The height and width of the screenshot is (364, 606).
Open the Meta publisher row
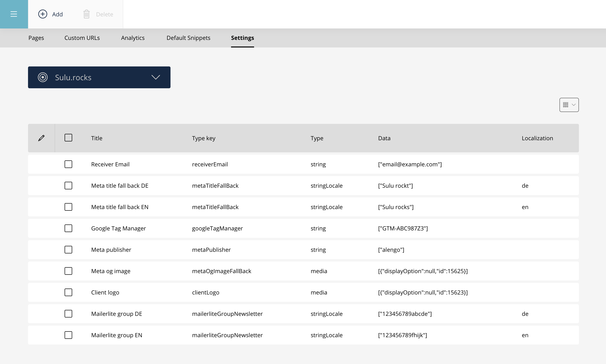(111, 250)
